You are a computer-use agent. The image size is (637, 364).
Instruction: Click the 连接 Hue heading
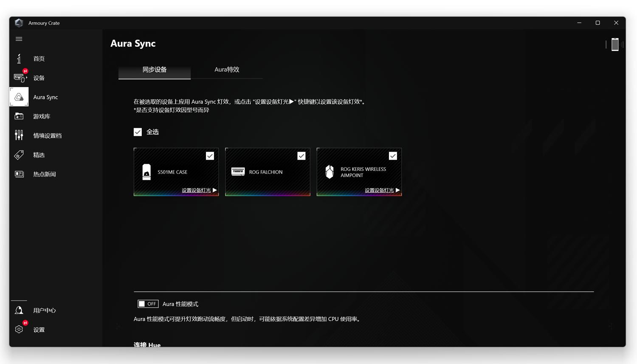coord(147,345)
